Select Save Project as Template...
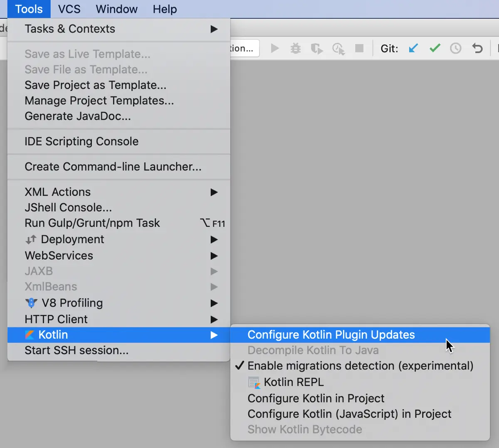This screenshot has width=499, height=448. (119, 85)
